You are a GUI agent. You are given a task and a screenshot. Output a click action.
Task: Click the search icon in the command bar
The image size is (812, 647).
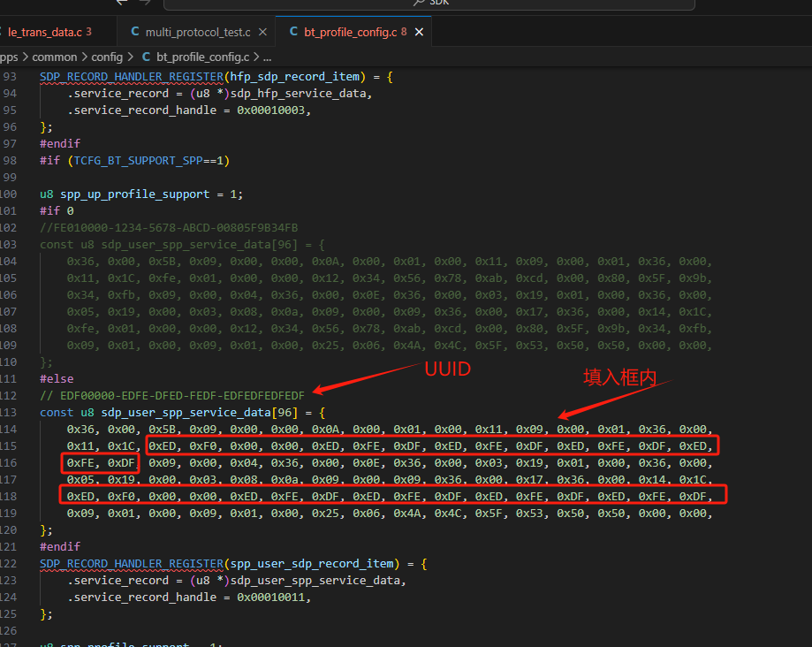[419, 3]
